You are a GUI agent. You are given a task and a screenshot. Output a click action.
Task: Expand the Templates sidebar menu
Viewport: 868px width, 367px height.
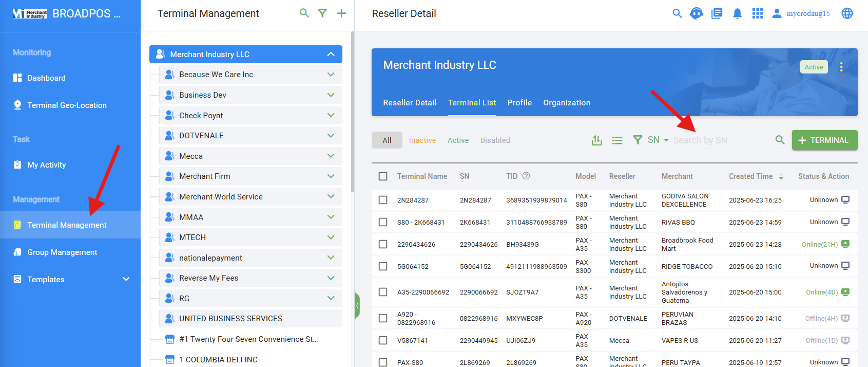coord(126,279)
